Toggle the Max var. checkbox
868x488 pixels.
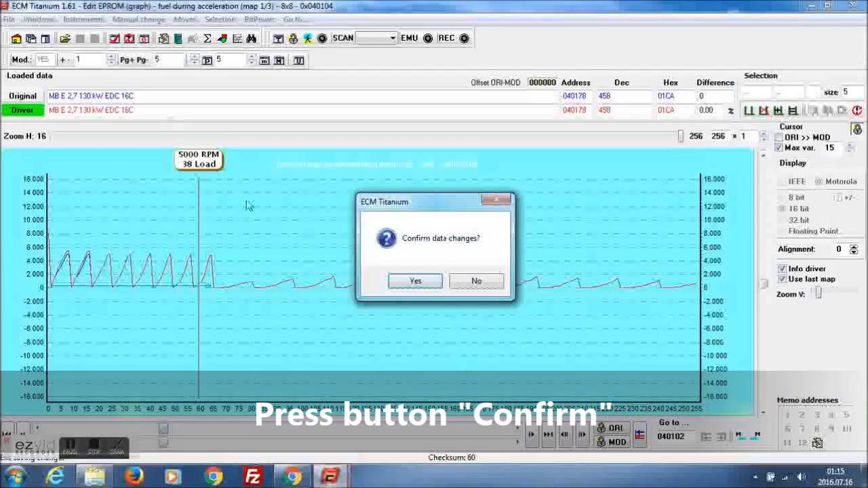[x=779, y=148]
